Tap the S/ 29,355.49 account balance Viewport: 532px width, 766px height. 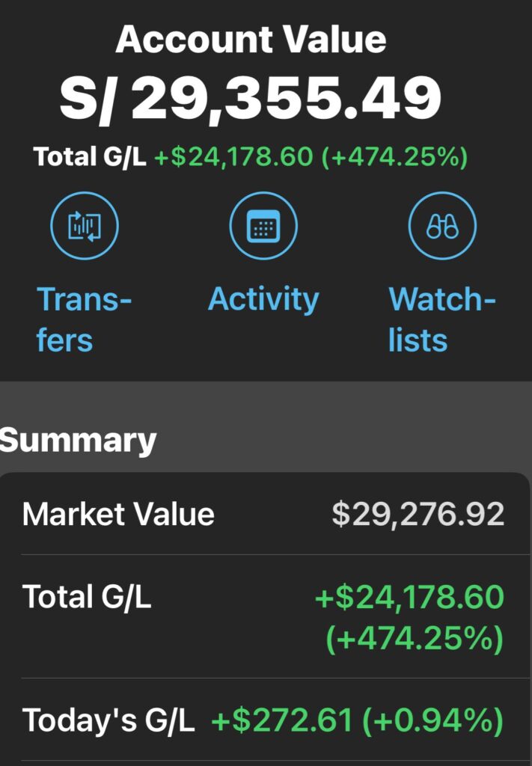tap(251, 99)
